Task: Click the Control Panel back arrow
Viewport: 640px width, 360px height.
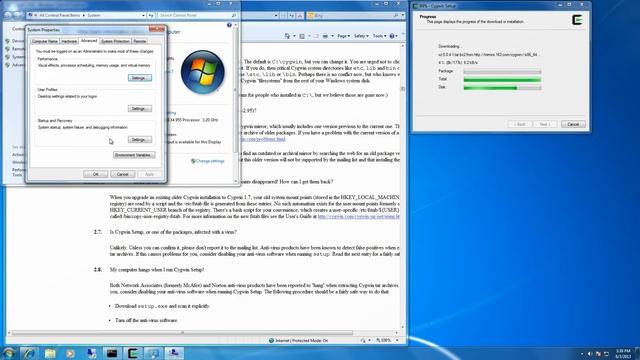Action: click(x=8, y=15)
